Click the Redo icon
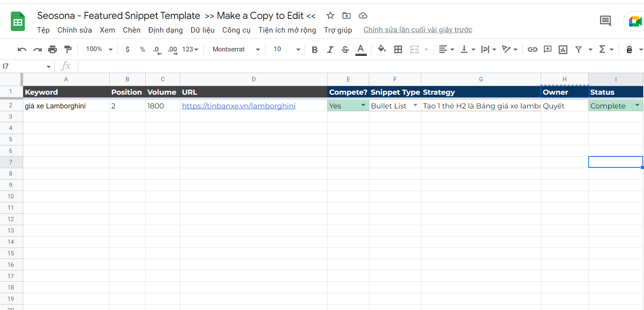 pyautogui.click(x=37, y=50)
